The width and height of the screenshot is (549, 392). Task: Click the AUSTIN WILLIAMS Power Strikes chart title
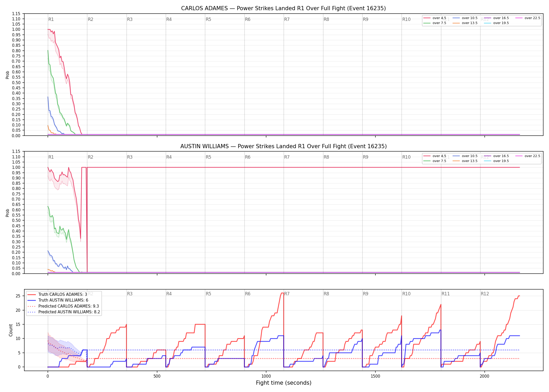tap(283, 146)
